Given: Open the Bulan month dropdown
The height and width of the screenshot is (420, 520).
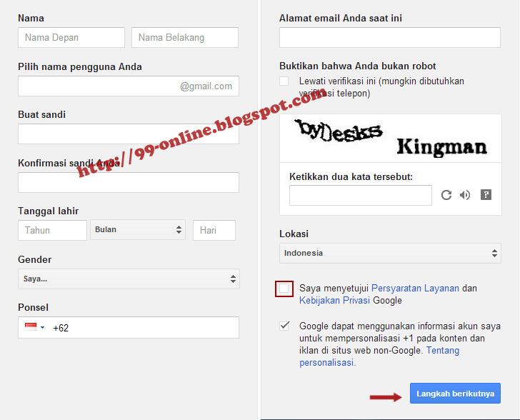Looking at the screenshot, I should 138,229.
